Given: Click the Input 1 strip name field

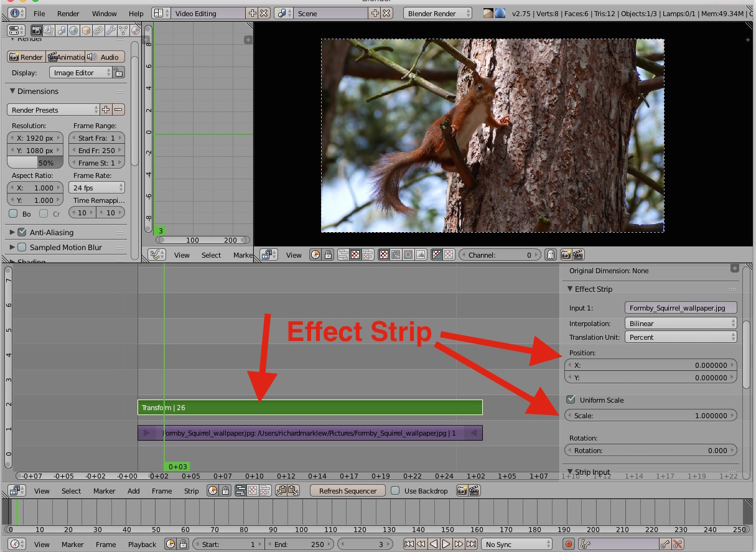Looking at the screenshot, I should [x=681, y=307].
